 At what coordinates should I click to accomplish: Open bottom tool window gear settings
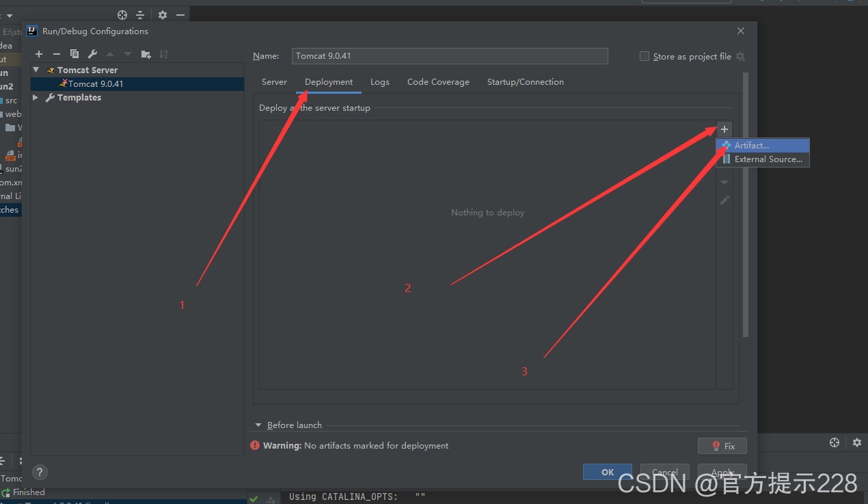tap(857, 442)
